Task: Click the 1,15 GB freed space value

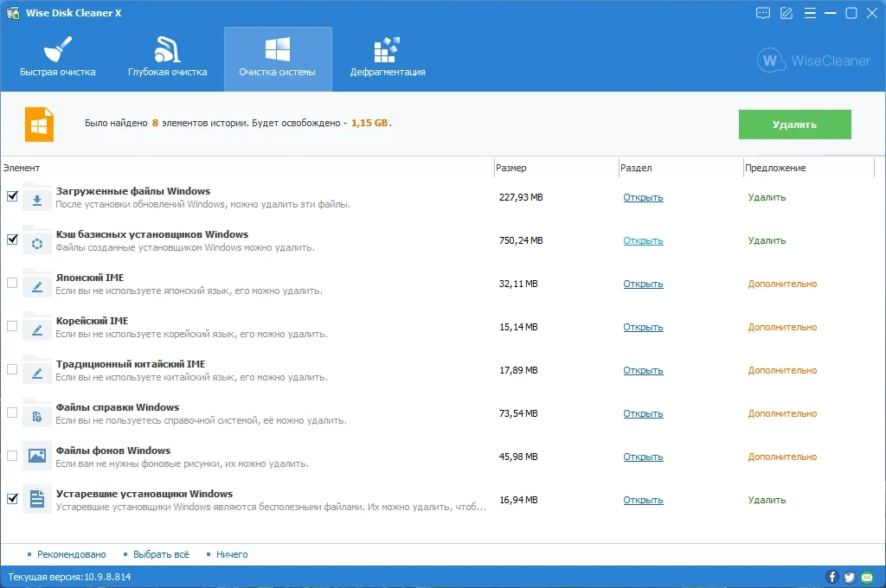Action: click(369, 123)
